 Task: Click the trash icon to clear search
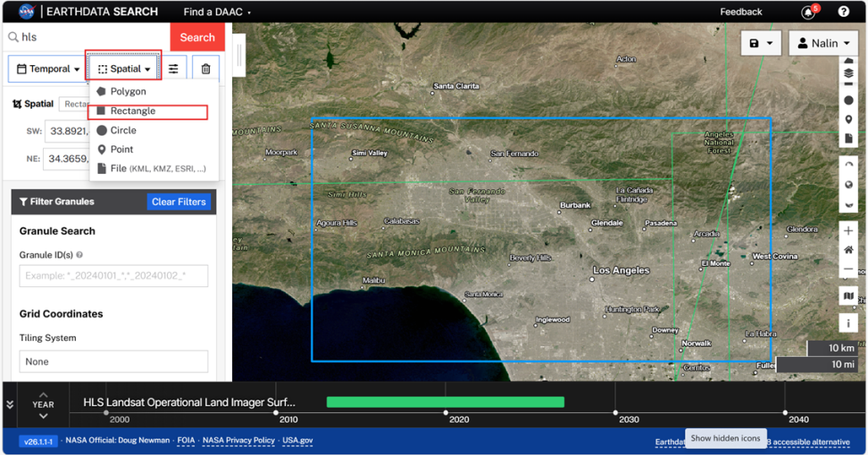point(206,69)
